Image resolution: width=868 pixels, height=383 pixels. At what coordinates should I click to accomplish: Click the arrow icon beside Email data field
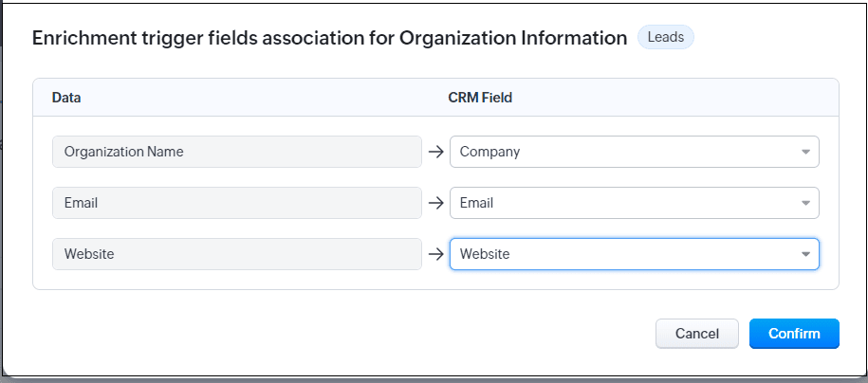[436, 203]
